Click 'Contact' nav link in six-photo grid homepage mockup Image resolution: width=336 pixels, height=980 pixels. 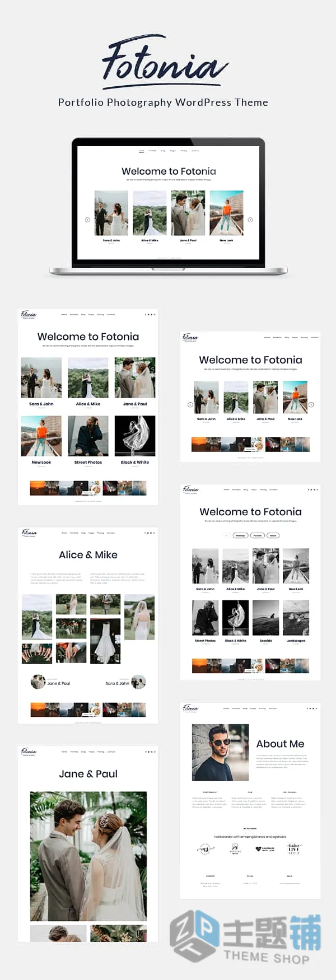111,315
